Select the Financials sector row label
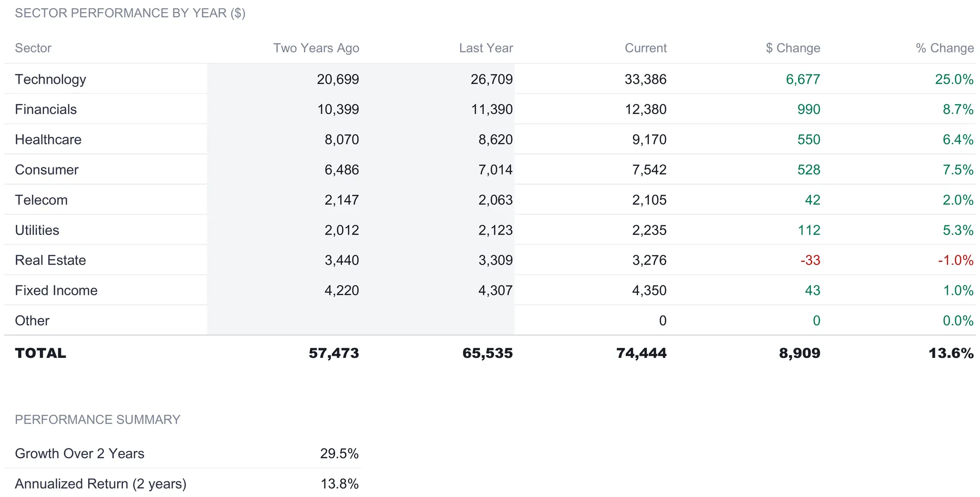The image size is (980, 497). tap(46, 109)
